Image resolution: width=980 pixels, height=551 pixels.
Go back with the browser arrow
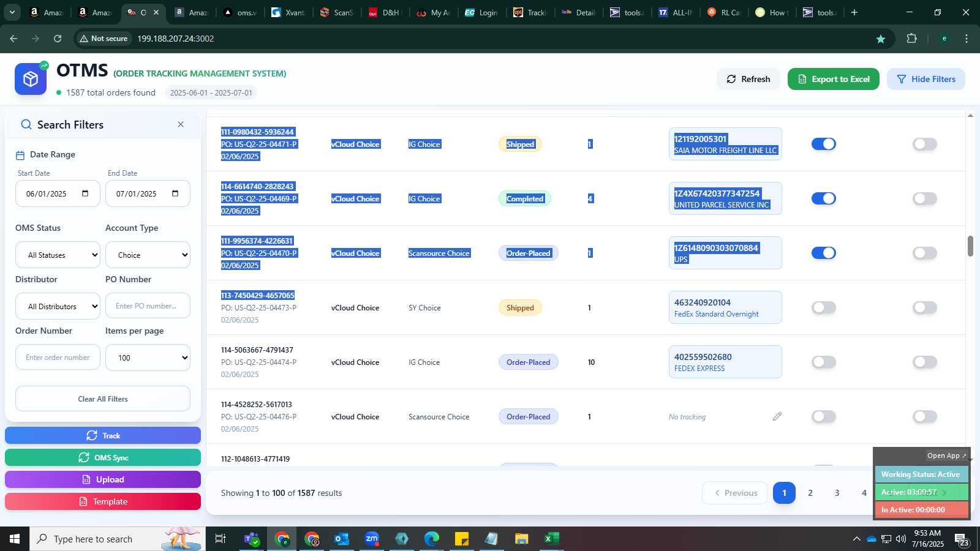(x=13, y=39)
